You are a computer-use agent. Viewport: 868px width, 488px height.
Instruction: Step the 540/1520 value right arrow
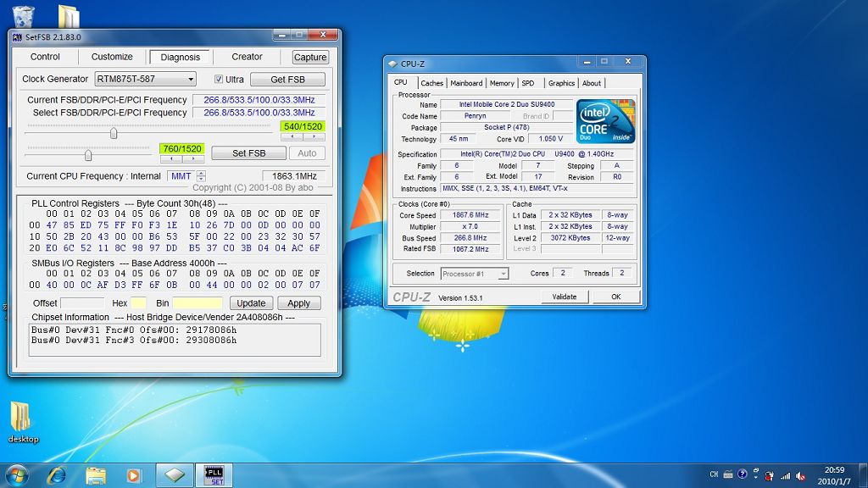coord(314,136)
